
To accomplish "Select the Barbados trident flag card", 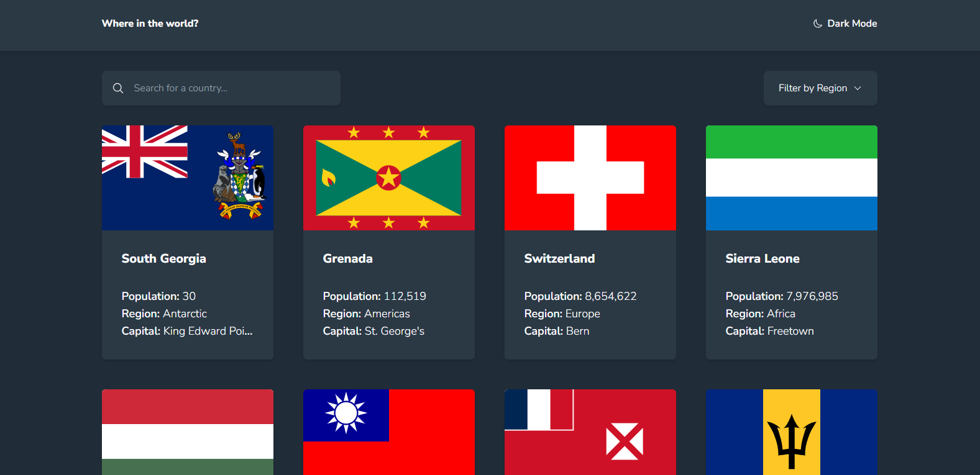I will pos(792,432).
